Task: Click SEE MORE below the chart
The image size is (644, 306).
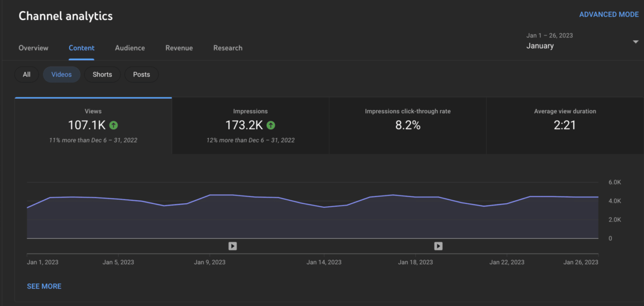Action: (44, 286)
